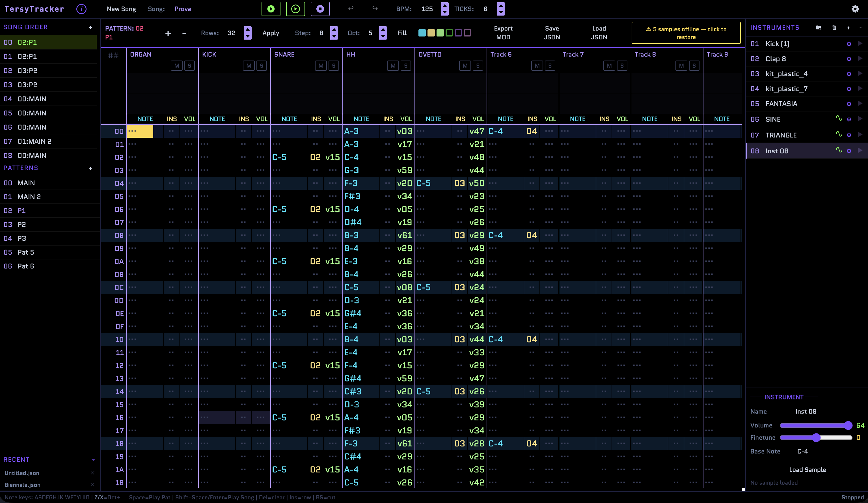Play the whole song
This screenshot has height=503, width=868.
click(295, 9)
